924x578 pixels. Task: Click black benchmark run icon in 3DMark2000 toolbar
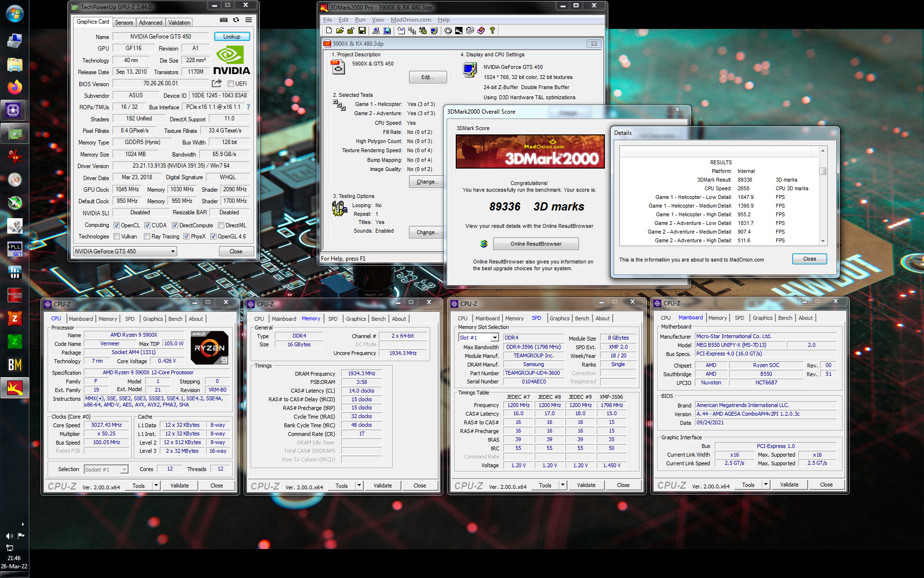[459, 30]
